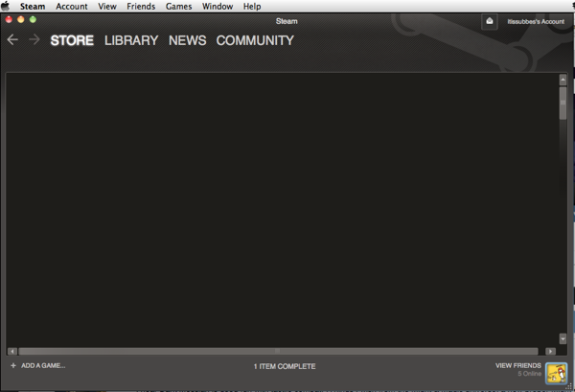Open the Friends menu

(141, 7)
